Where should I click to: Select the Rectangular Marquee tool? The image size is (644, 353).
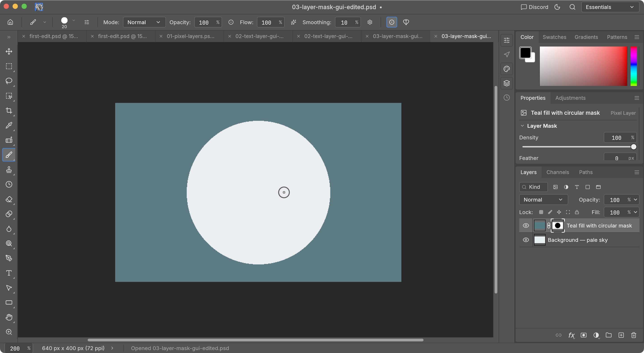tap(9, 66)
